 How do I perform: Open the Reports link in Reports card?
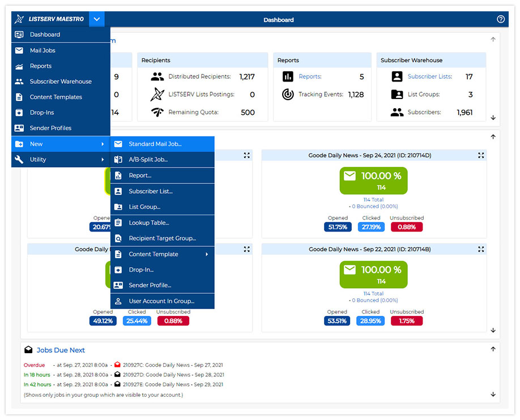(310, 76)
